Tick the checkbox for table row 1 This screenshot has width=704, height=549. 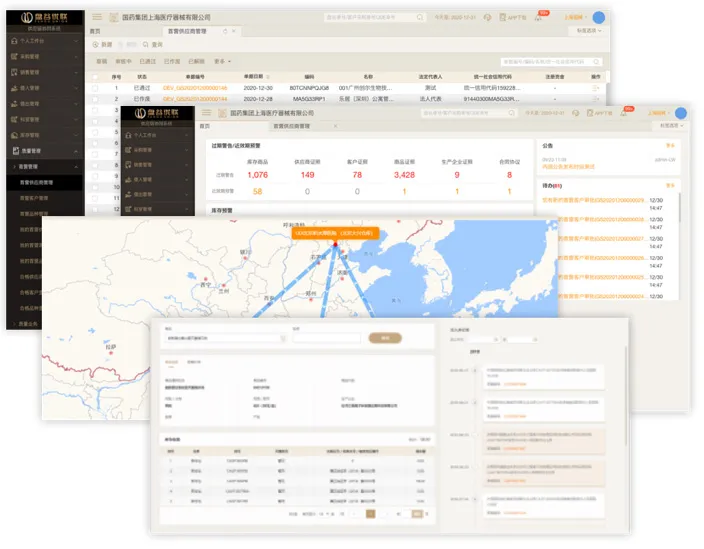(x=95, y=88)
